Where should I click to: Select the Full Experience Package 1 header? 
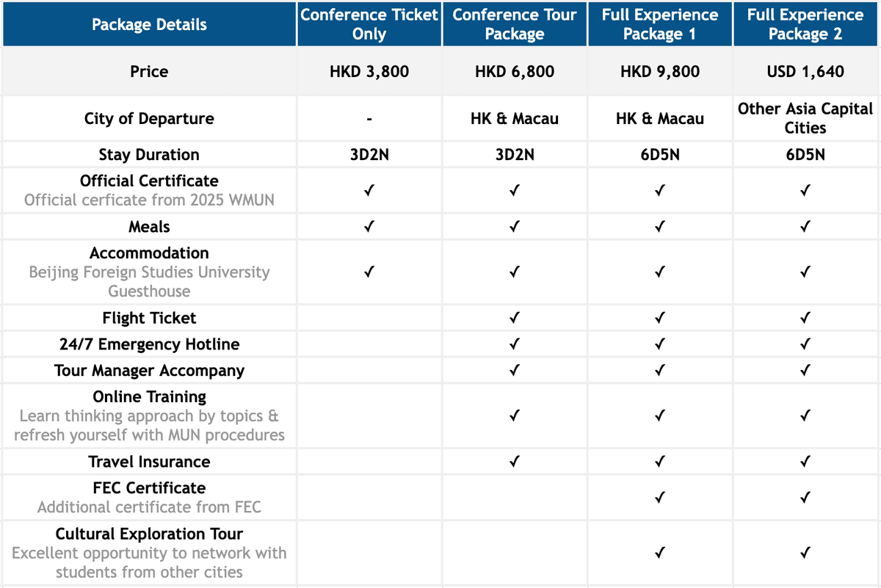click(x=660, y=24)
